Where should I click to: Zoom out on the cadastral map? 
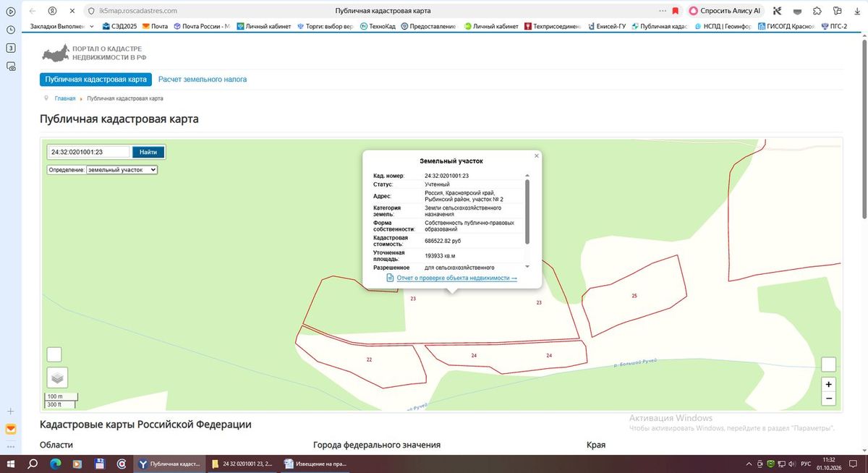(x=829, y=399)
